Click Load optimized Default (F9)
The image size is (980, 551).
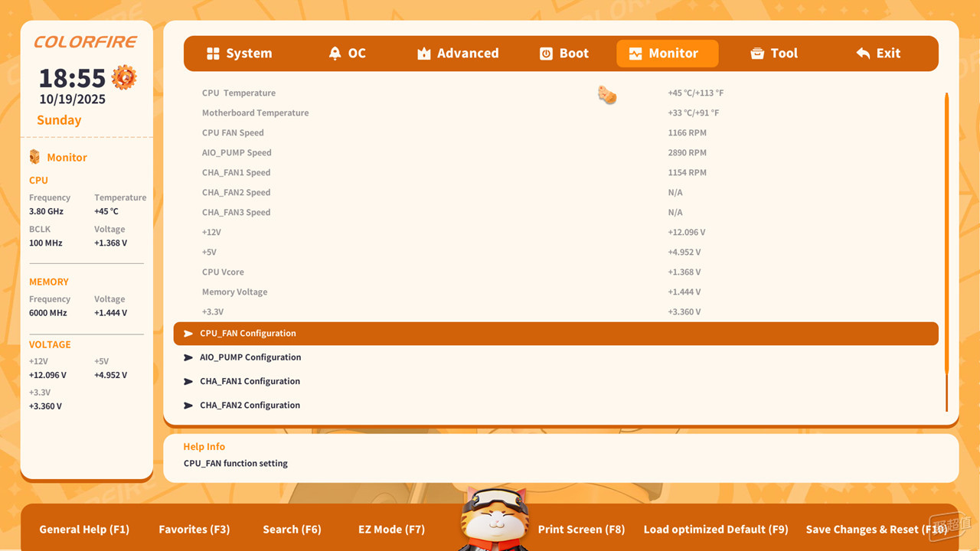pos(715,530)
